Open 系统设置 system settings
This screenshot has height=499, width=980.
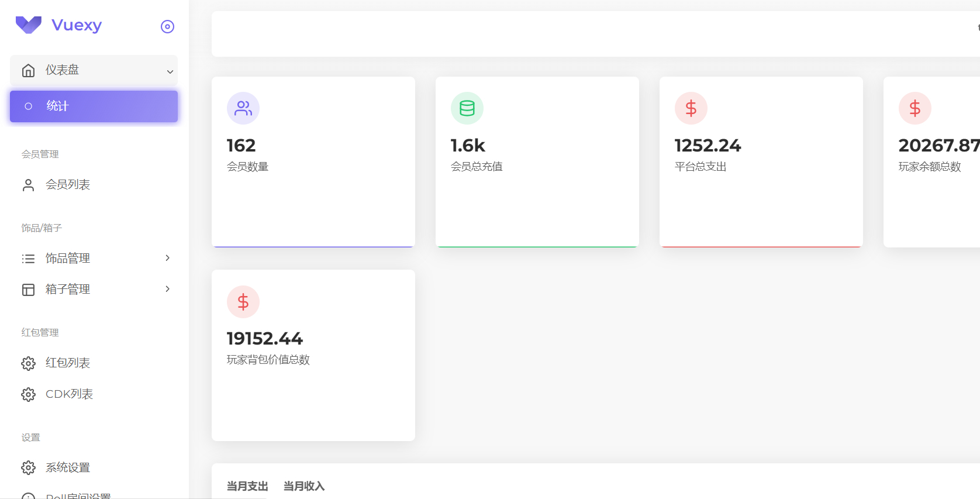[x=68, y=468]
